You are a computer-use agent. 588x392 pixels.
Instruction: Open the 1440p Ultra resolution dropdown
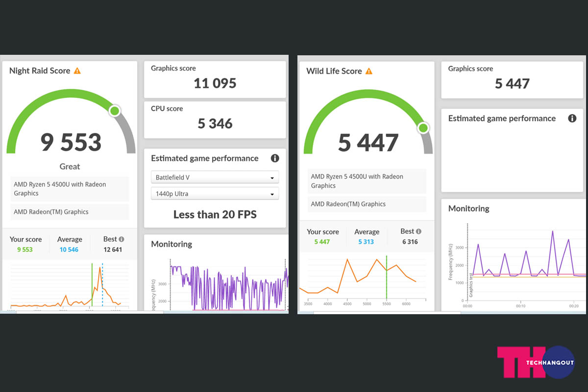[215, 194]
